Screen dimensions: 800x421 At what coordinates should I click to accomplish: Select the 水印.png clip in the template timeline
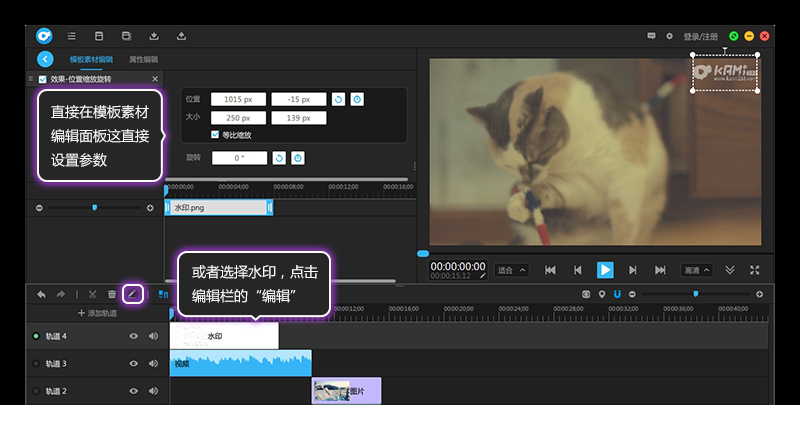point(218,208)
